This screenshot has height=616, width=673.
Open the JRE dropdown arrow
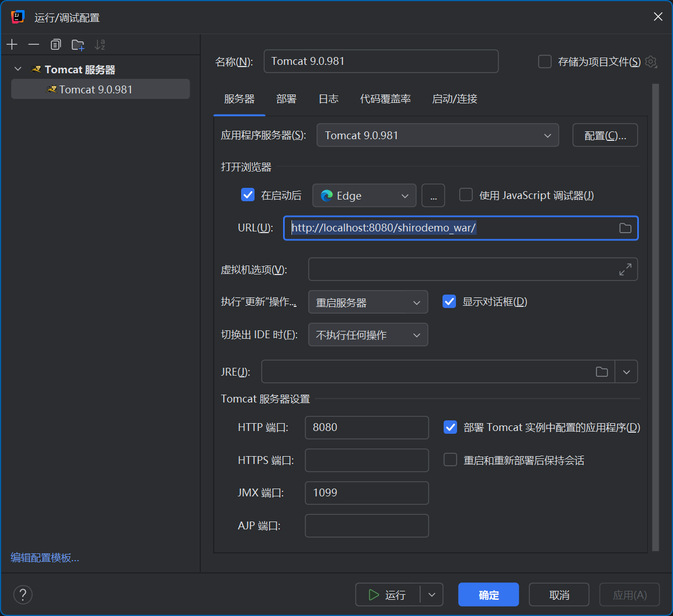coord(627,372)
